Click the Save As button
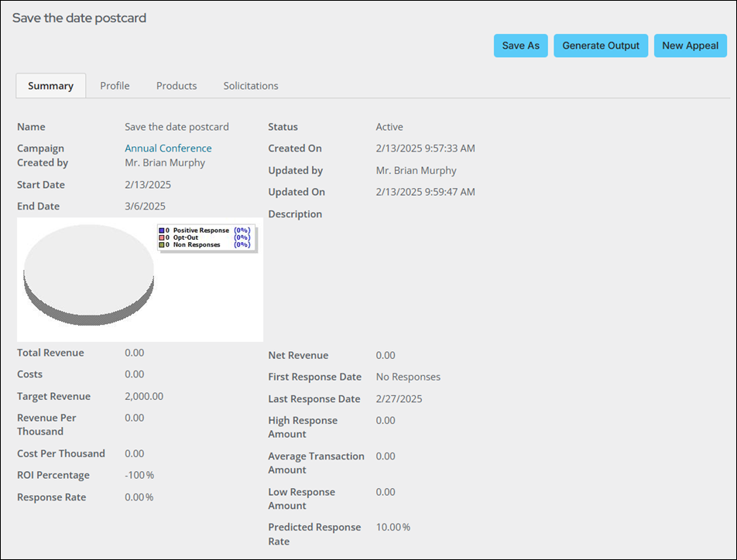The width and height of the screenshot is (737, 560). (520, 46)
